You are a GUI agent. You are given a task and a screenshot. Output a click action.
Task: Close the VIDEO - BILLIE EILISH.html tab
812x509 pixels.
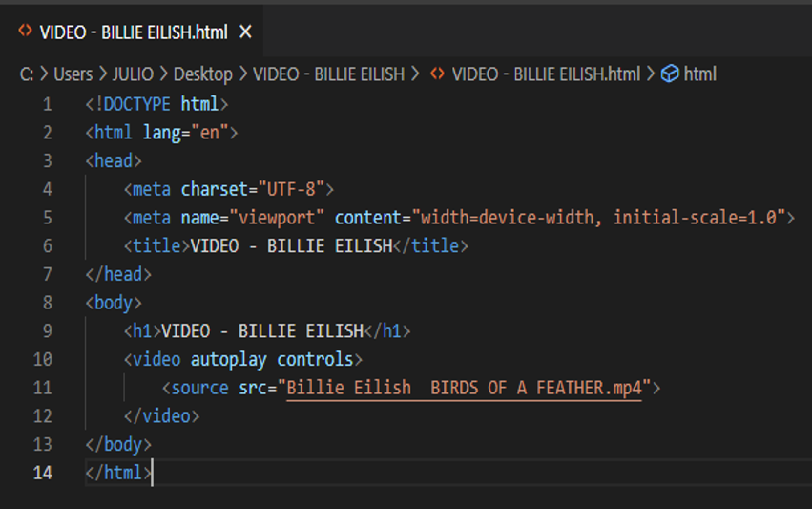[245, 32]
